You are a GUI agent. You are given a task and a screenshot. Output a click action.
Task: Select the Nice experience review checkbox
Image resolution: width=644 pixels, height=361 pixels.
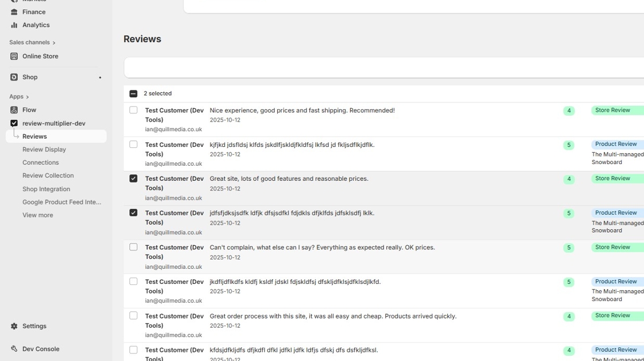click(133, 110)
